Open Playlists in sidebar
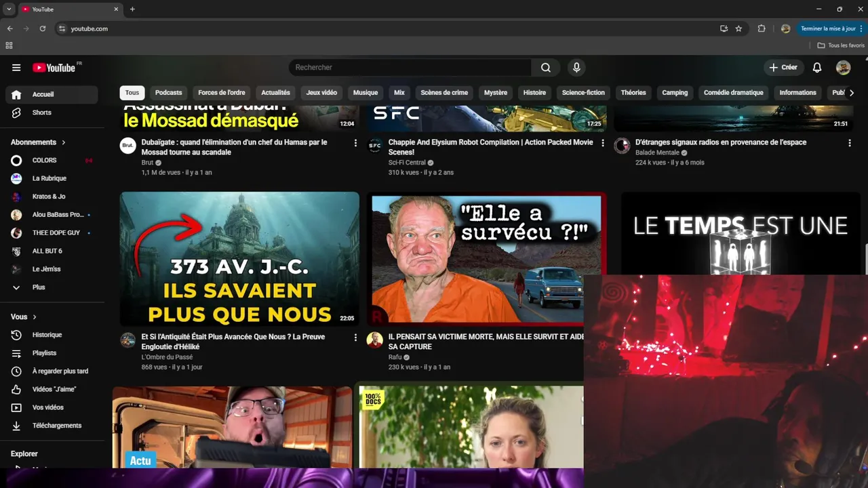This screenshot has height=488, width=868. (52, 353)
